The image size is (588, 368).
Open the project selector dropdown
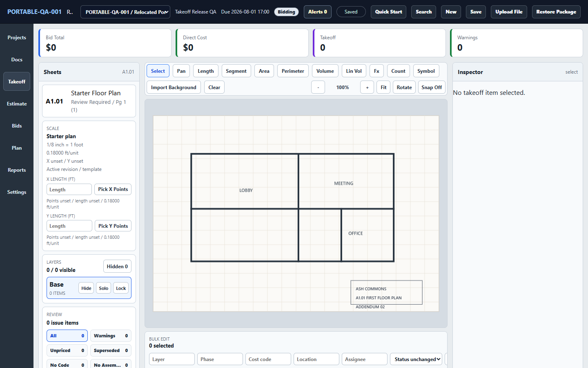click(125, 12)
